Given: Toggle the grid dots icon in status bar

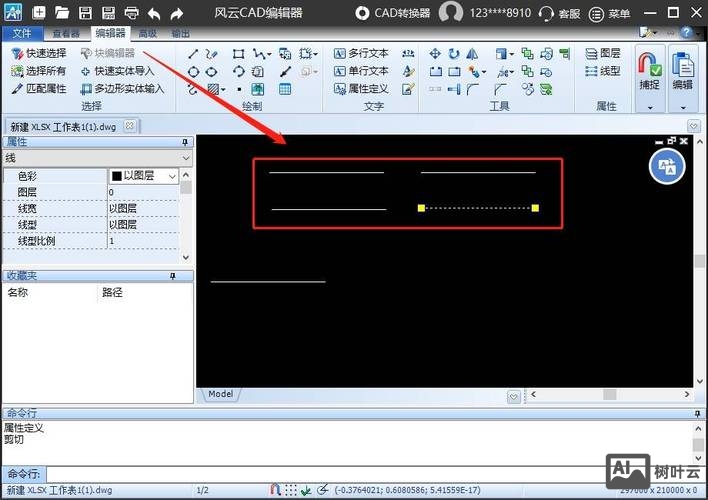Looking at the screenshot, I should (291, 490).
